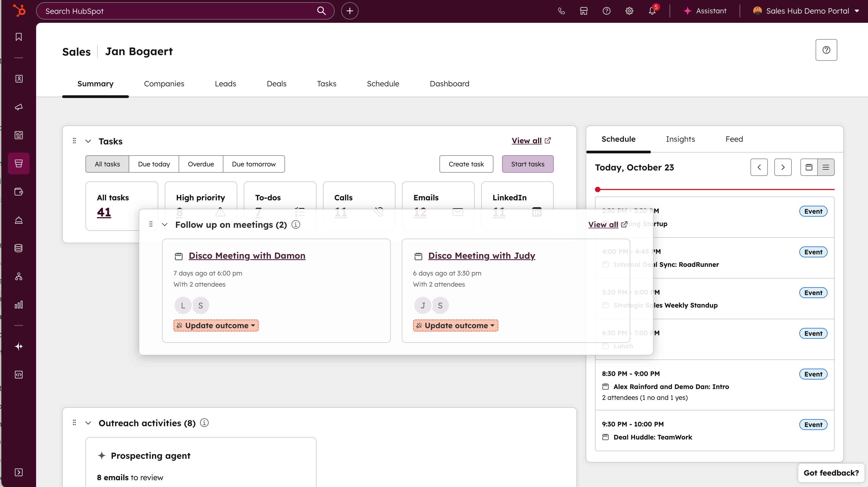Screen dimensions: 868x487
Task: Open the calling phone icon
Action: (x=561, y=11)
